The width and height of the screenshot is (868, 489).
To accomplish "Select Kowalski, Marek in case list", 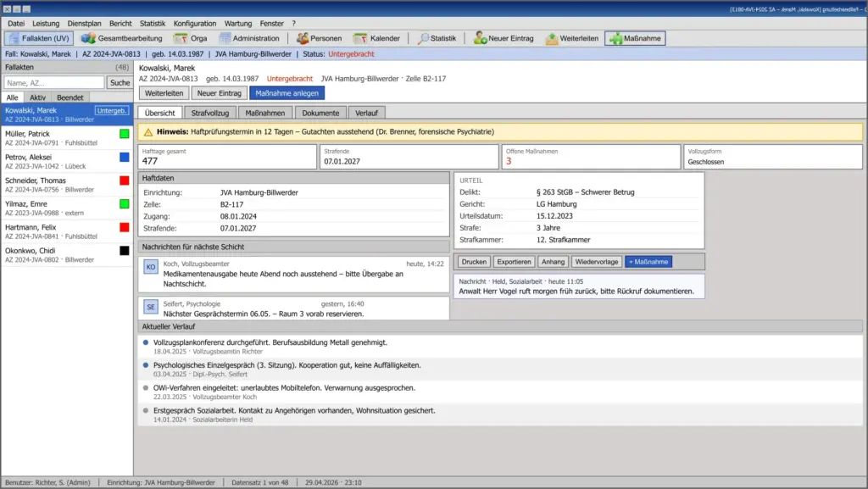I will coord(67,114).
